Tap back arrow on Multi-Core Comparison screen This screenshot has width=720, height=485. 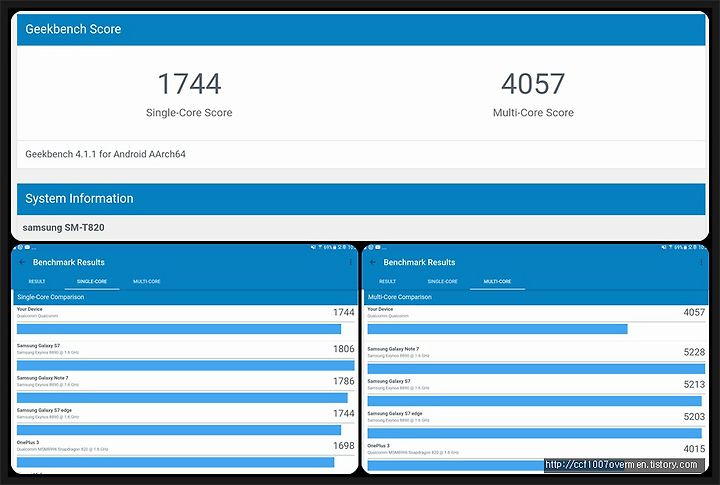point(372,262)
